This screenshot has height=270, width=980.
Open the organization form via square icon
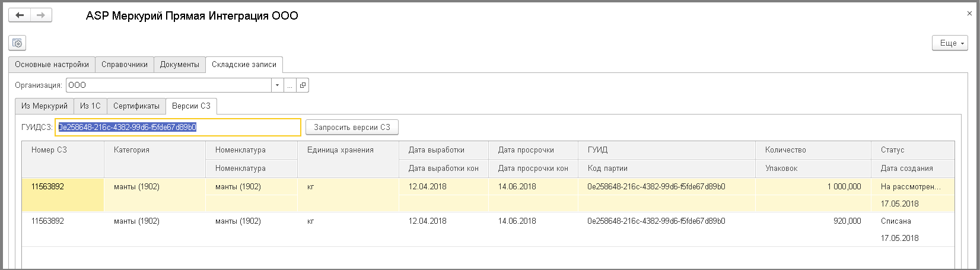click(303, 85)
